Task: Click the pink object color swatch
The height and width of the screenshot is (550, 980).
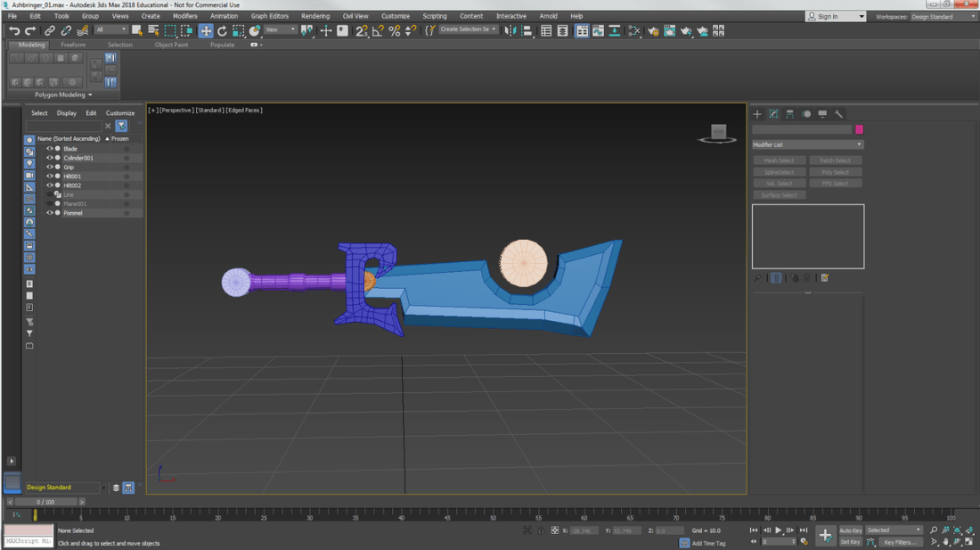Action: [859, 130]
